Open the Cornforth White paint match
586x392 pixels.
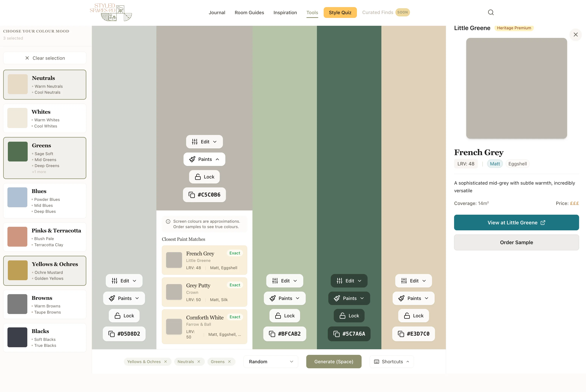click(x=204, y=326)
